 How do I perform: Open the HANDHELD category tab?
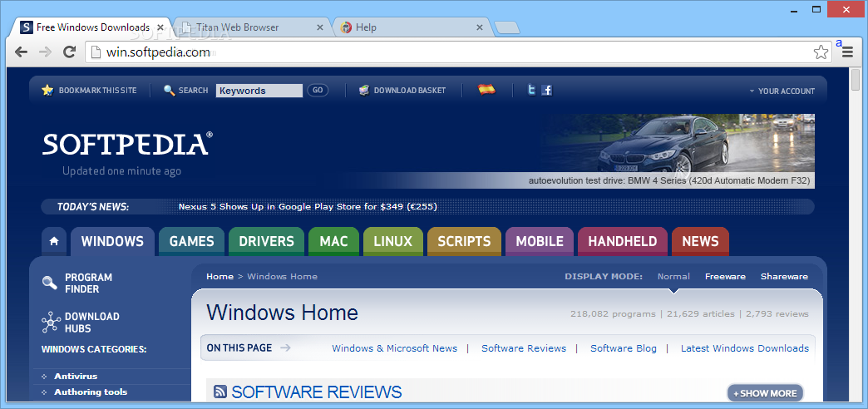pyautogui.click(x=622, y=241)
